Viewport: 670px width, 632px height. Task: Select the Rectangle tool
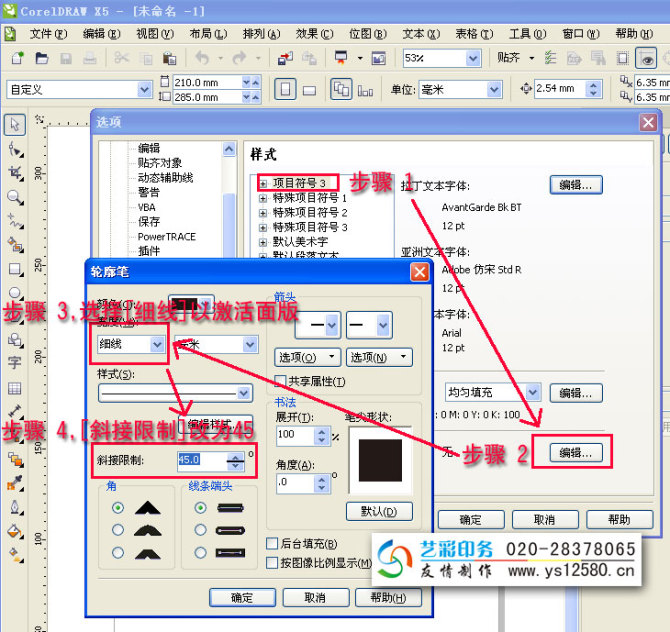pyautogui.click(x=15, y=269)
